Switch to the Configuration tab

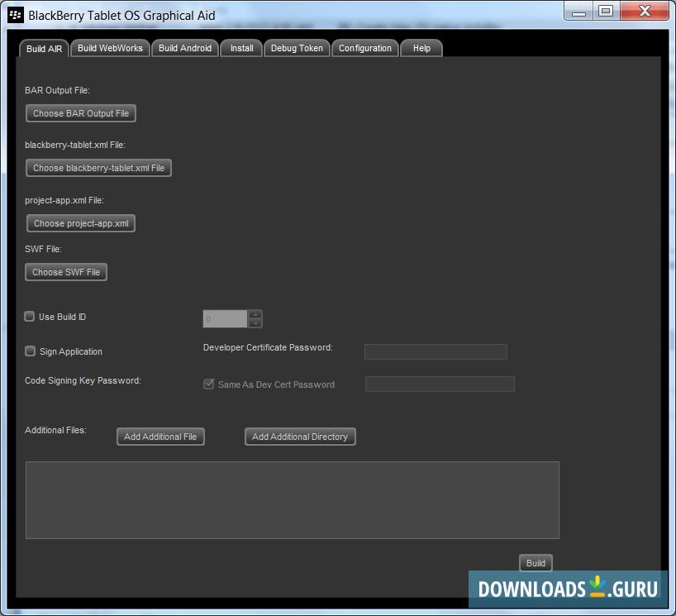364,48
